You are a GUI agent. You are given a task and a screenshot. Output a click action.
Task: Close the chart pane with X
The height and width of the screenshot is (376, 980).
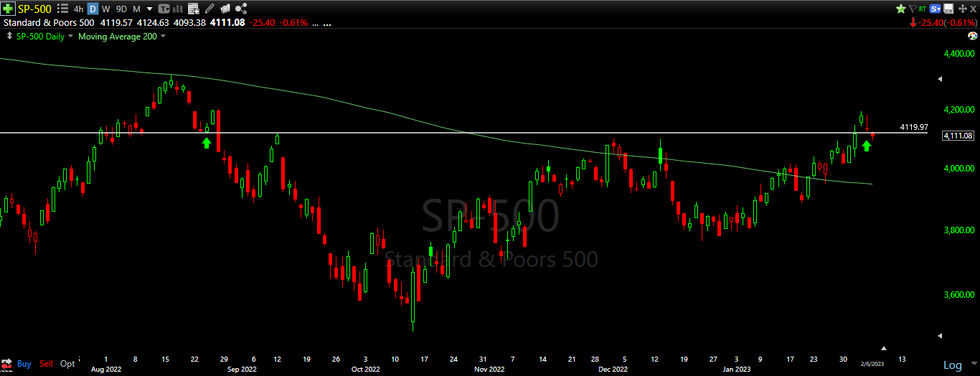[x=973, y=9]
